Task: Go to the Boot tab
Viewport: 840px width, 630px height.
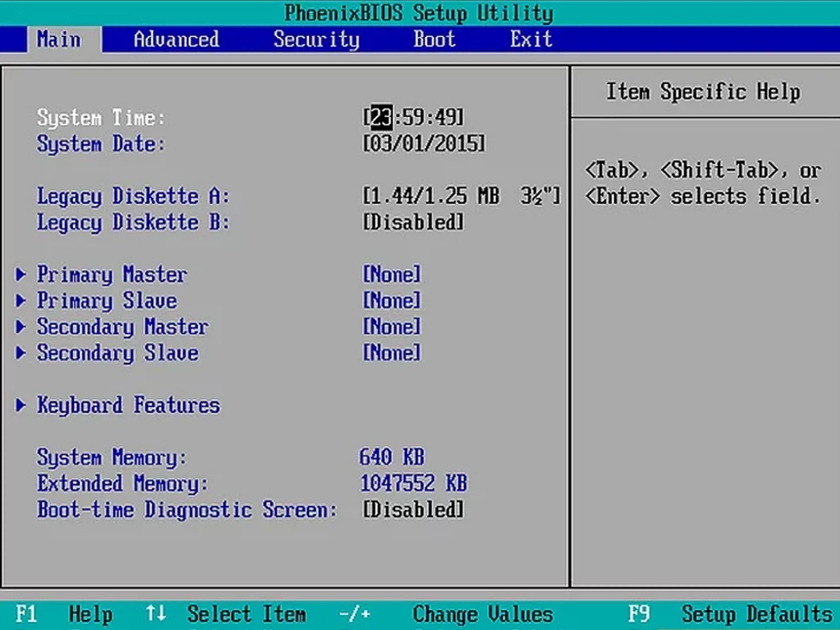Action: pos(434,39)
